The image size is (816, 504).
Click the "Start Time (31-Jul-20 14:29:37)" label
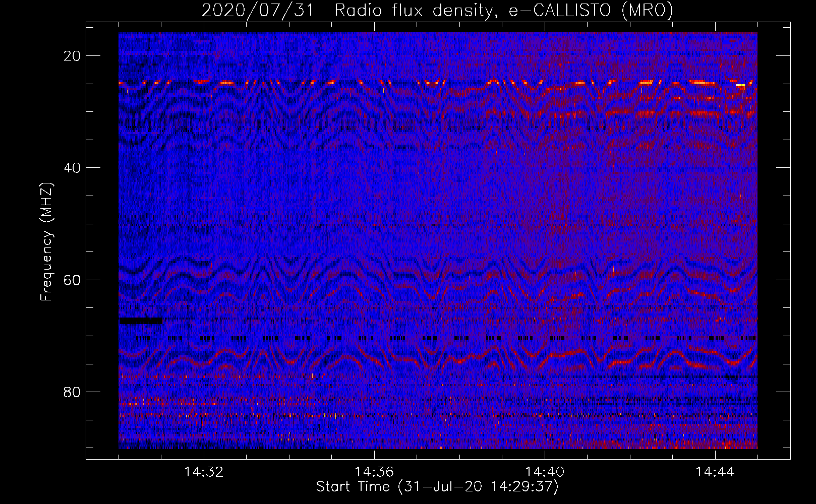pyautogui.click(x=437, y=487)
